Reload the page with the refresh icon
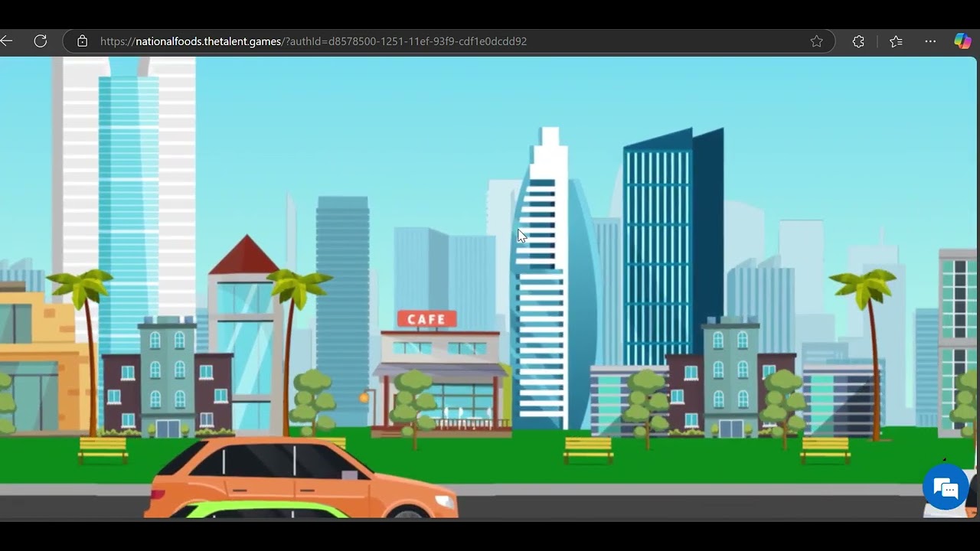The height and width of the screenshot is (551, 980). 41,41
